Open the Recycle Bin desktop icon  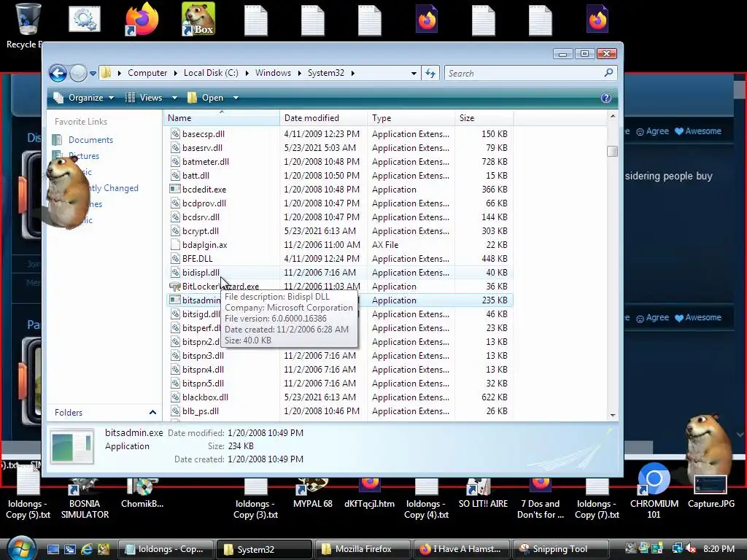pyautogui.click(x=27, y=19)
